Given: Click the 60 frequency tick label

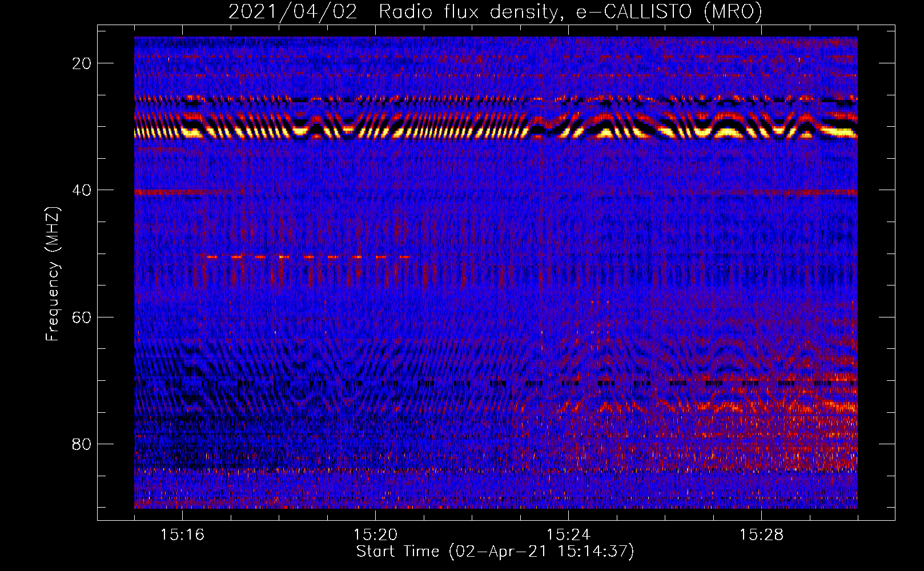Looking at the screenshot, I should (x=82, y=317).
